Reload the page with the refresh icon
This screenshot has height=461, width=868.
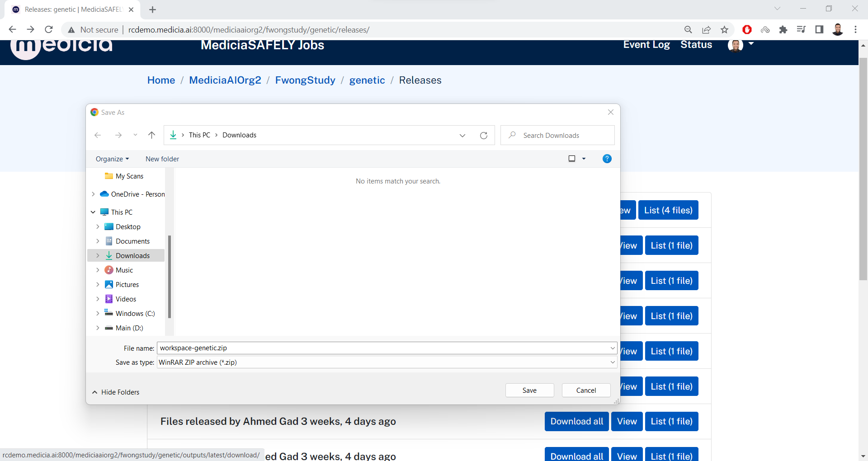pyautogui.click(x=49, y=29)
